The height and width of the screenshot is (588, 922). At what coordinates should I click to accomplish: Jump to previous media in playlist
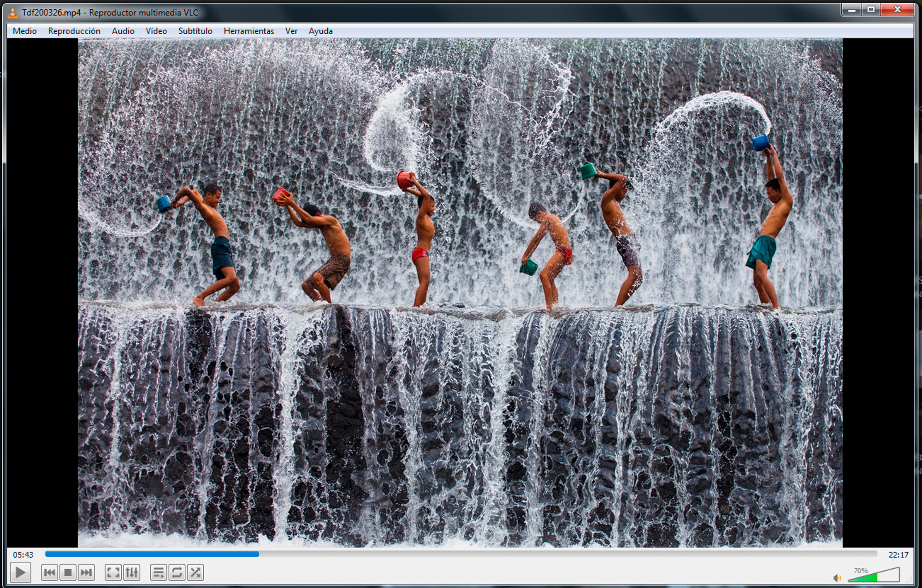click(x=49, y=573)
